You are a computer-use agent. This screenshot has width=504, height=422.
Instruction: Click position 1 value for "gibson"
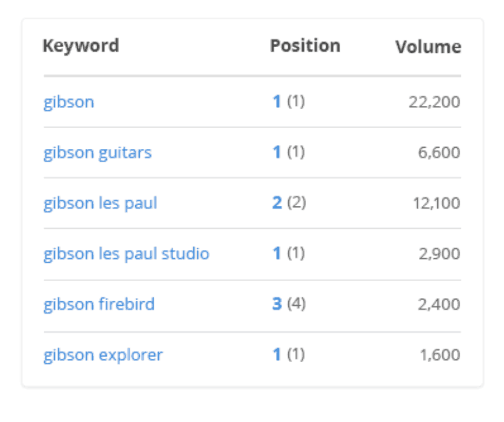(x=277, y=102)
